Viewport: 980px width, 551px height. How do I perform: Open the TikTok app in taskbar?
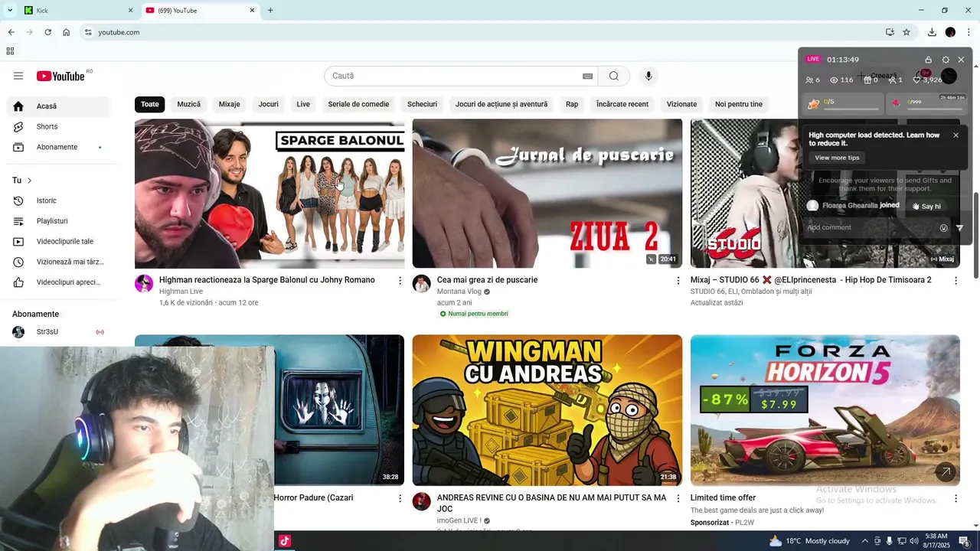(284, 541)
